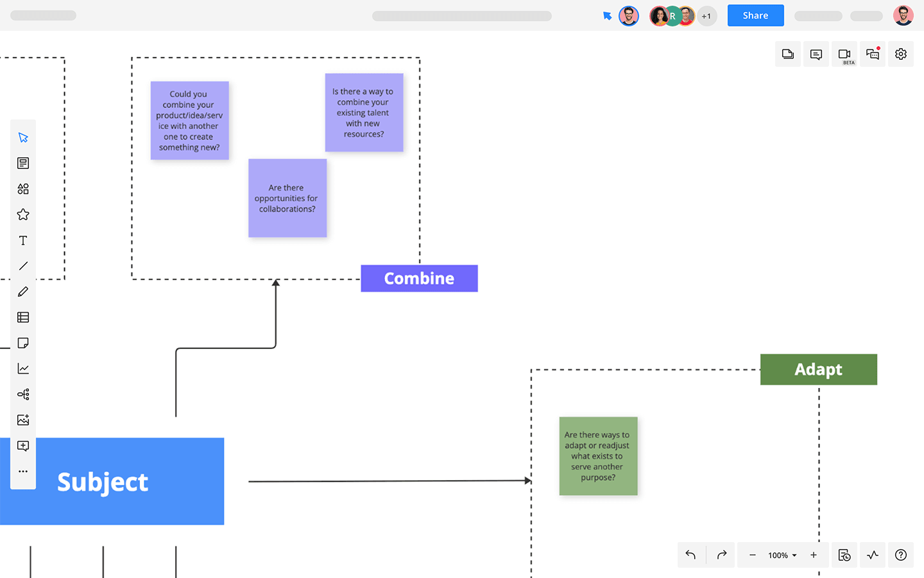Open board settings gear icon
The image size is (924, 578).
(x=901, y=55)
